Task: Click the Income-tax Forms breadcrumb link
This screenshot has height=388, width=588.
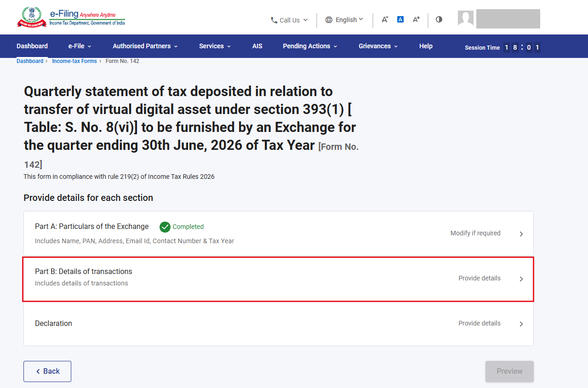Action: (x=74, y=61)
